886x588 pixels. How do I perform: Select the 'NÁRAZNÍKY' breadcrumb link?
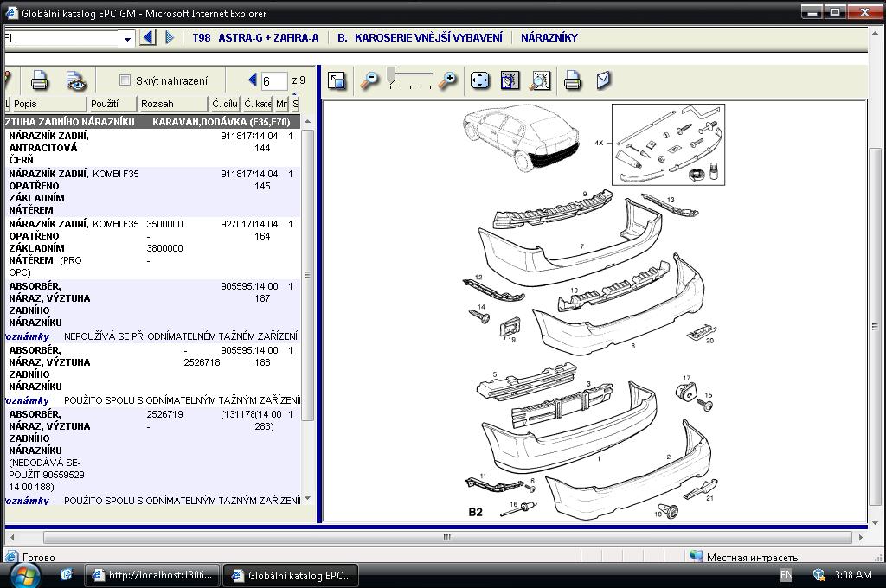(549, 38)
